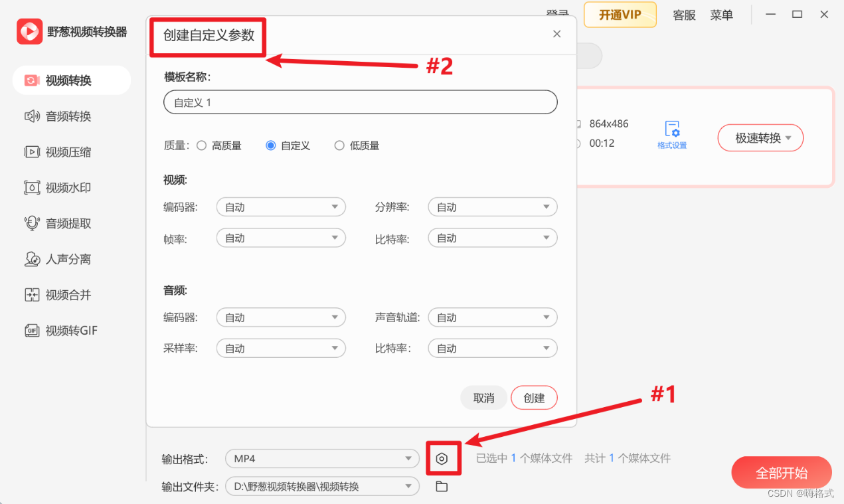Click the 取消 button

coord(483,398)
